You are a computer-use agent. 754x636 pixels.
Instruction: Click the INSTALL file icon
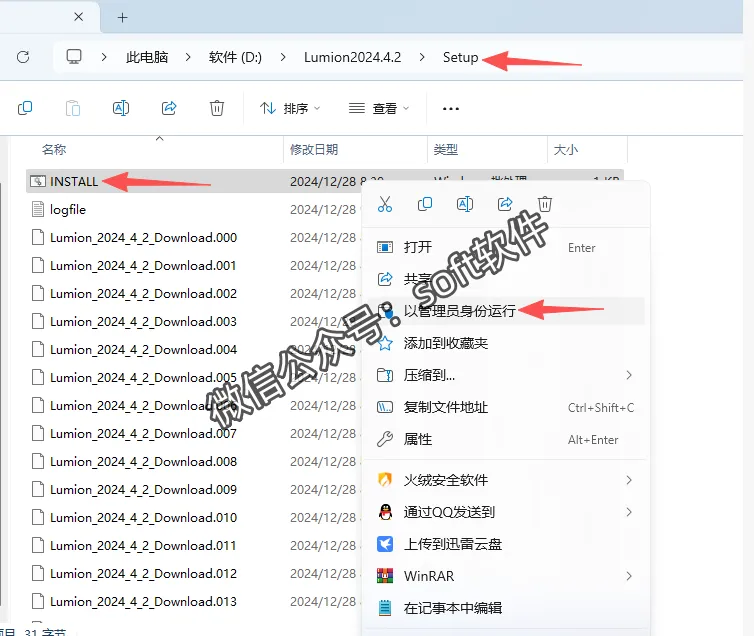(38, 181)
